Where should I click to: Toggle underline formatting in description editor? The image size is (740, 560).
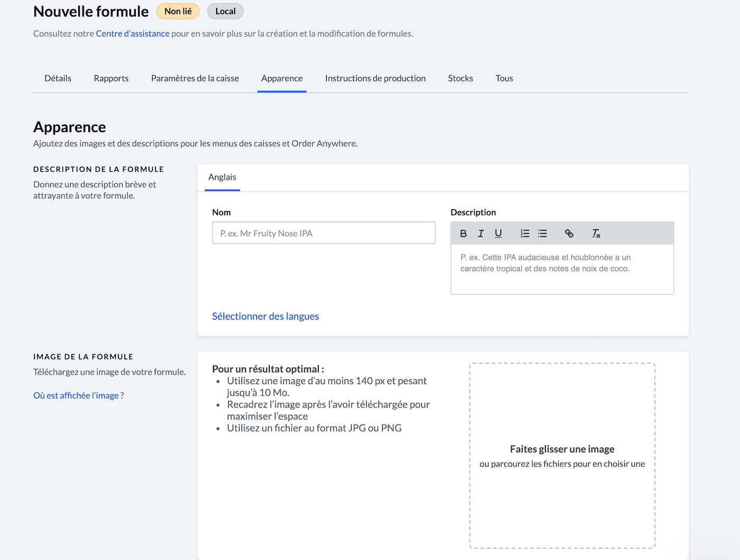tap(498, 234)
